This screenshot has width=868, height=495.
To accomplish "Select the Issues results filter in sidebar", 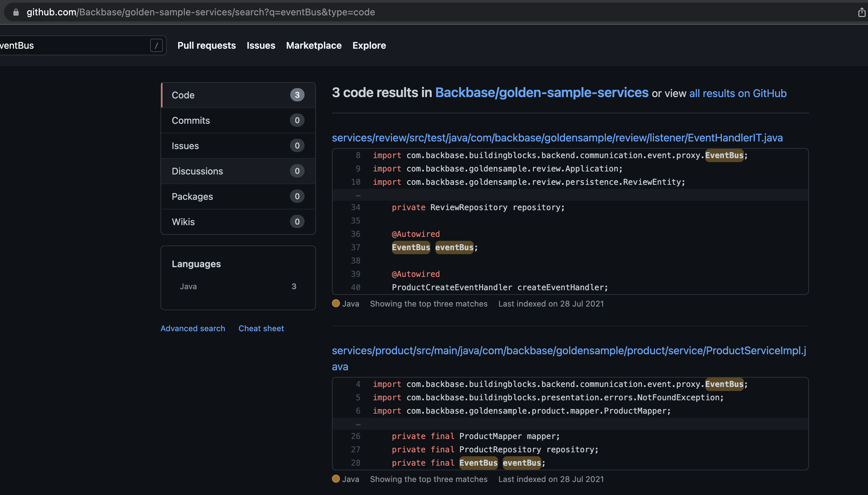I will 238,146.
